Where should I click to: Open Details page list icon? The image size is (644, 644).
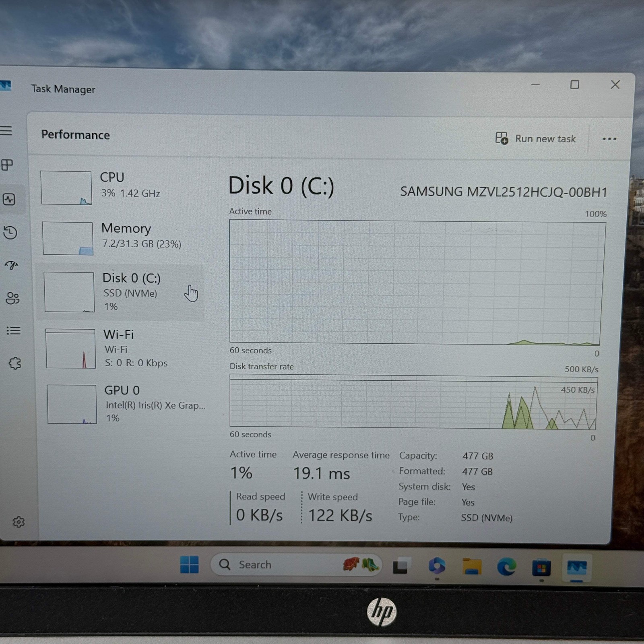pyautogui.click(x=14, y=331)
